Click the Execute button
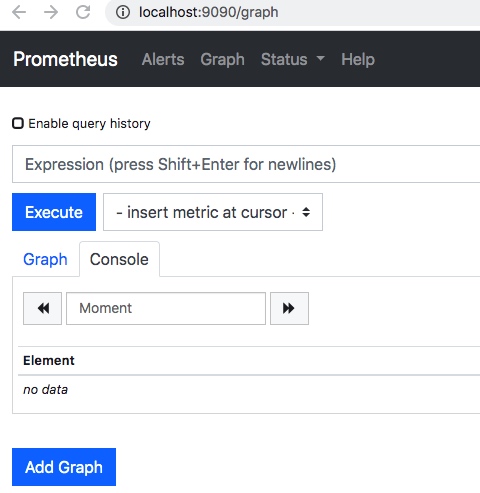The height and width of the screenshot is (493, 480). [54, 212]
